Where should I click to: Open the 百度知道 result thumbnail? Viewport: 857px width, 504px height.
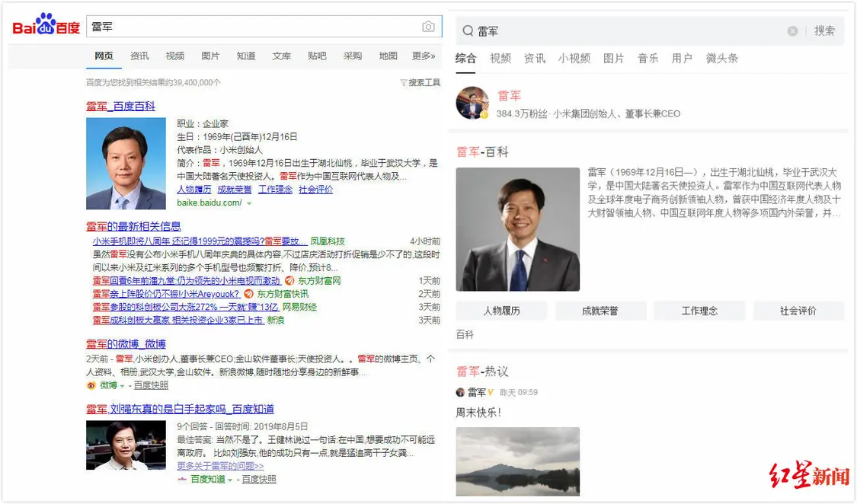(126, 445)
